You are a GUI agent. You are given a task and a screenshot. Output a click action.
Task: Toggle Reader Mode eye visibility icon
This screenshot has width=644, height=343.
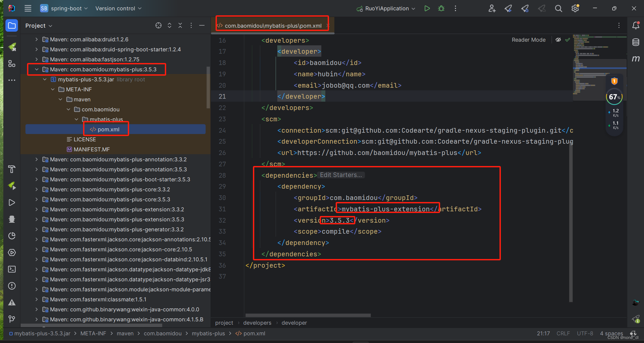[x=558, y=39]
